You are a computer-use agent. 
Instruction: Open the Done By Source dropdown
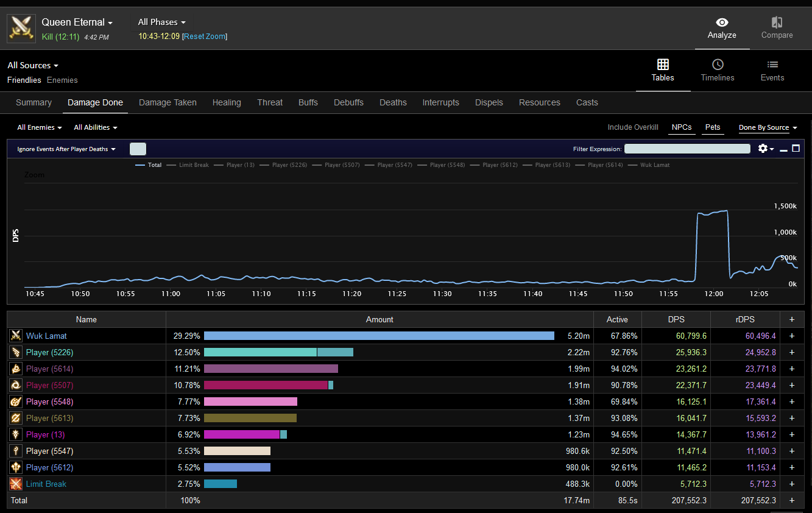768,127
